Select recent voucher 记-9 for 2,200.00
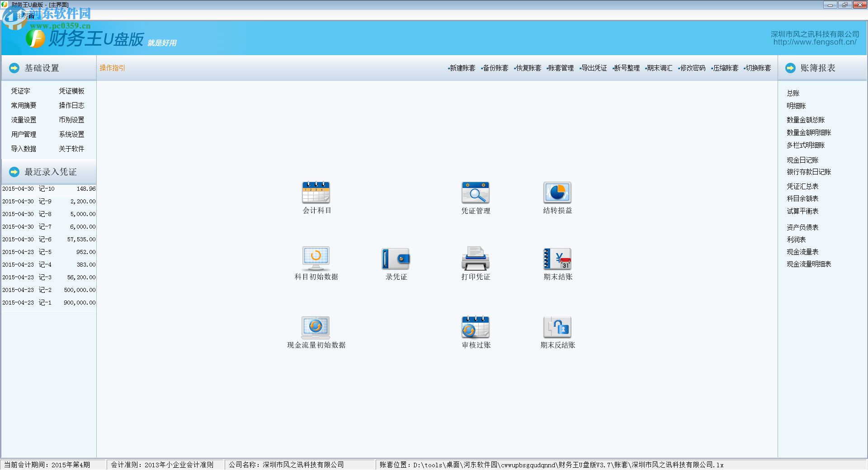 49,202
